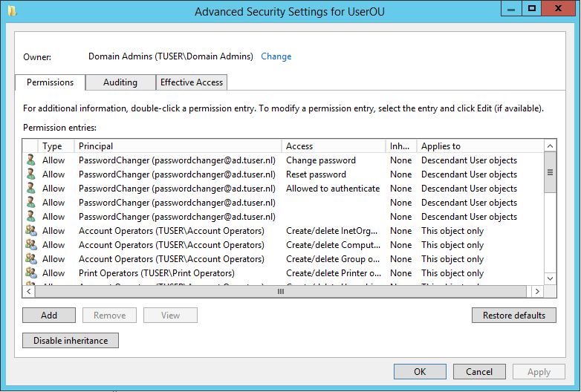Confirm with the OK button
Viewport: 581px width, 392px height.
coord(420,372)
